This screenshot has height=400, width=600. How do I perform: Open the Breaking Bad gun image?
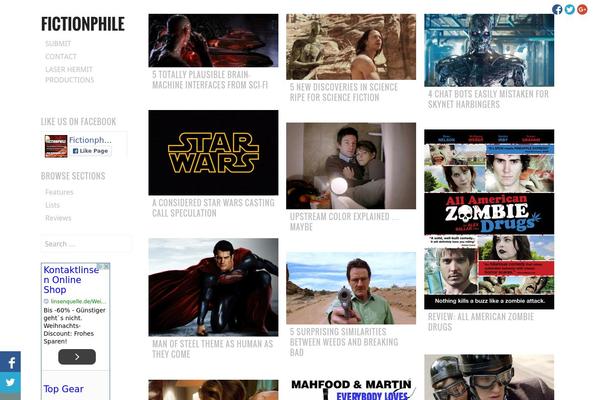351,288
